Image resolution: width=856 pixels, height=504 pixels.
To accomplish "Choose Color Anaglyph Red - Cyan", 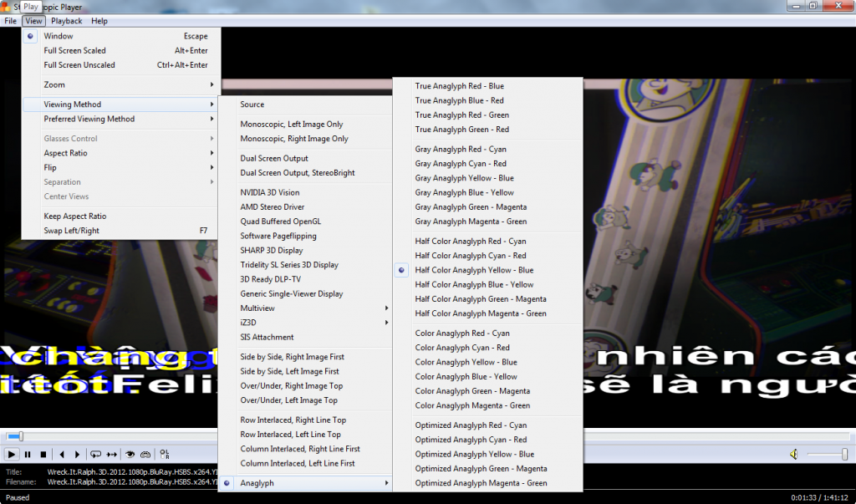I will coord(487,333).
